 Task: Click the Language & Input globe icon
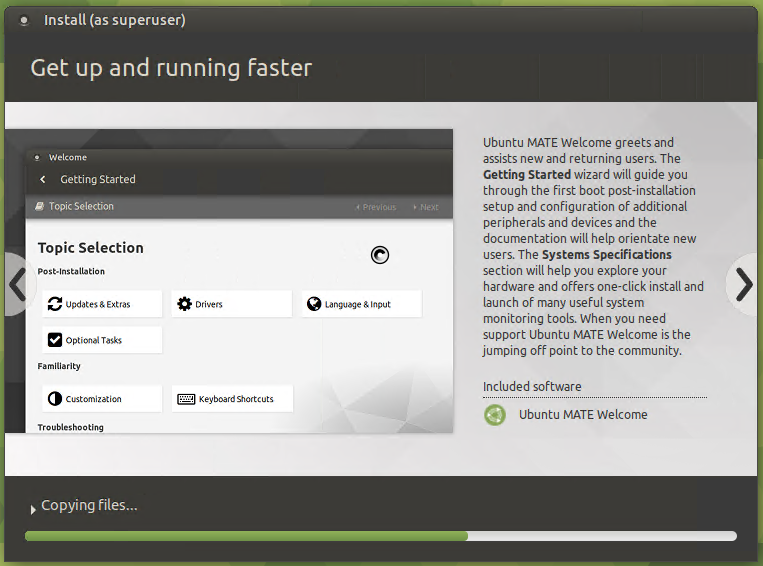(x=314, y=304)
